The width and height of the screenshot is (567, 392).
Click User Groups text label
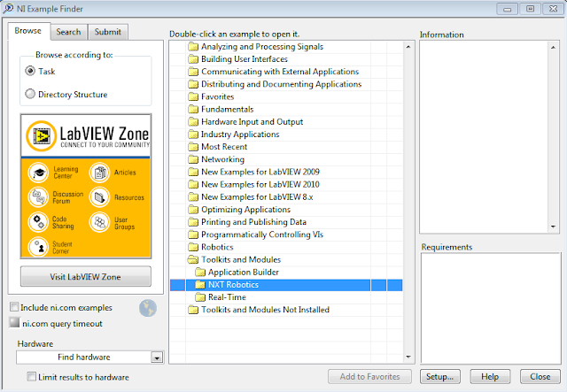[124, 223]
